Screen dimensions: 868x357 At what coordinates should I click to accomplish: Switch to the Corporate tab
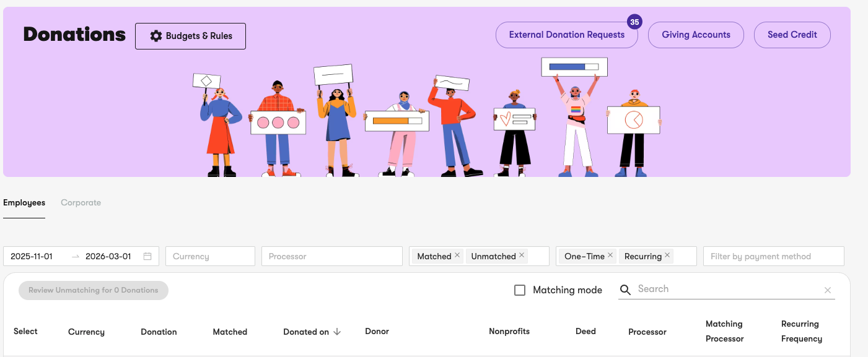tap(81, 203)
